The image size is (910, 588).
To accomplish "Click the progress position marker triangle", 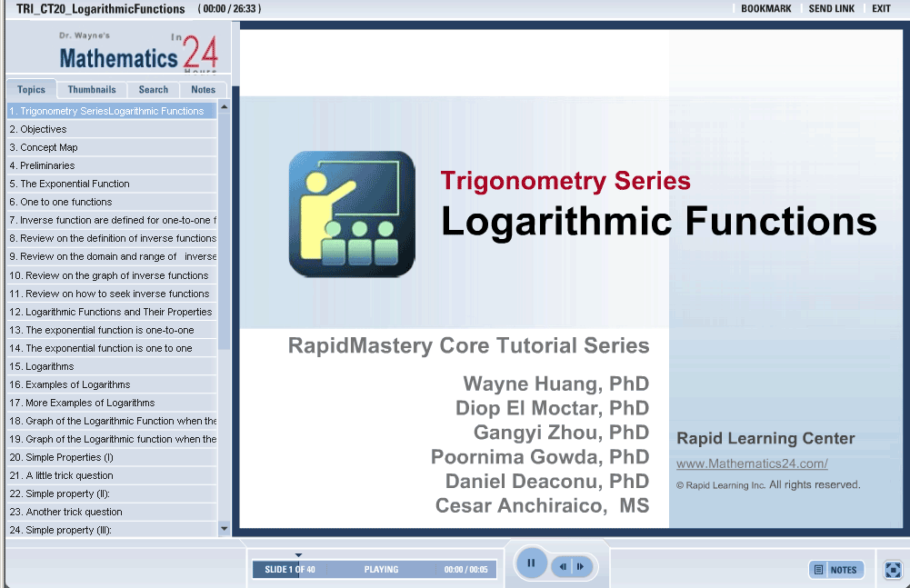I will tap(298, 555).
